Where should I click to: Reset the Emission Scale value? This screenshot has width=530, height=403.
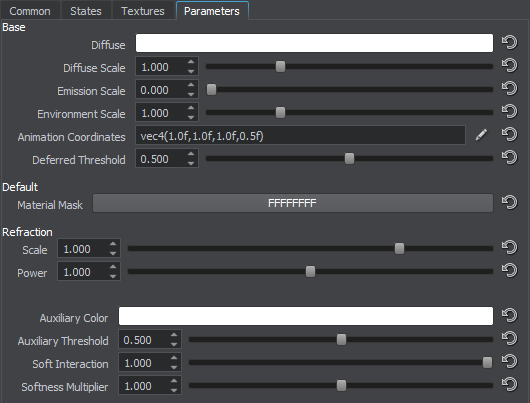coord(509,89)
